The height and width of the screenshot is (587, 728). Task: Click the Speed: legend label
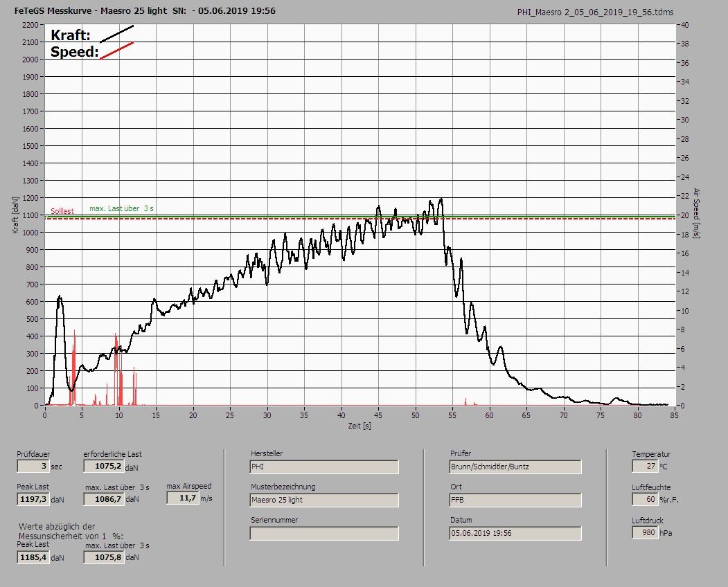pos(75,51)
